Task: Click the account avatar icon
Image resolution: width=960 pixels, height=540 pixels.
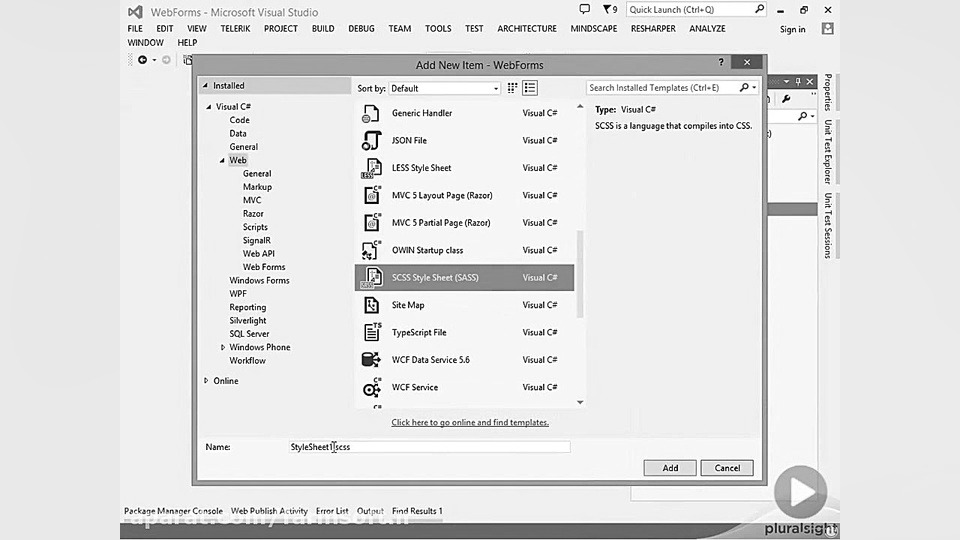Action: [828, 29]
